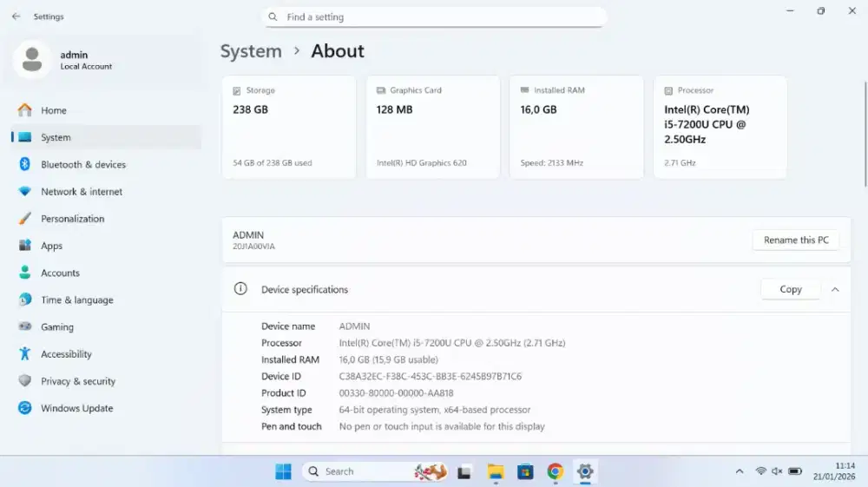Click the Apps icon in sidebar

point(25,245)
